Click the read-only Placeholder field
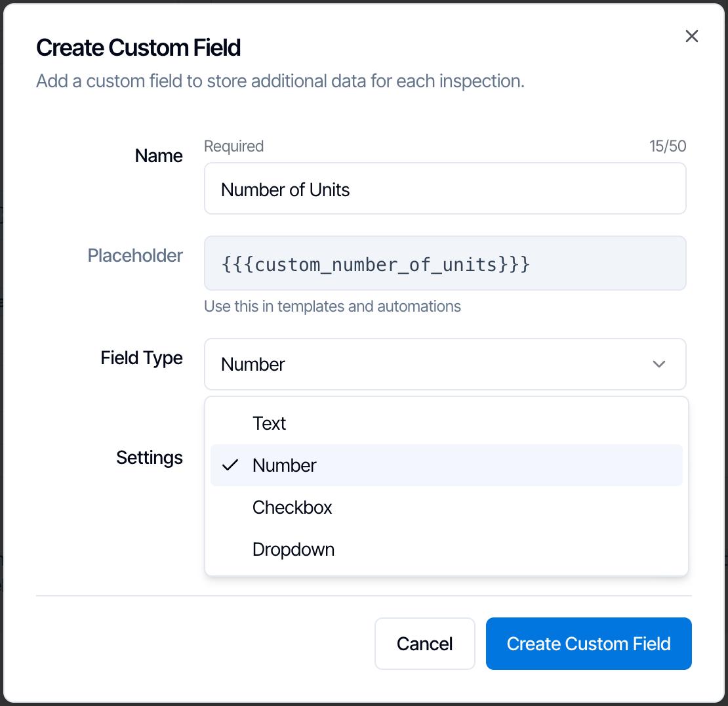 coord(445,263)
